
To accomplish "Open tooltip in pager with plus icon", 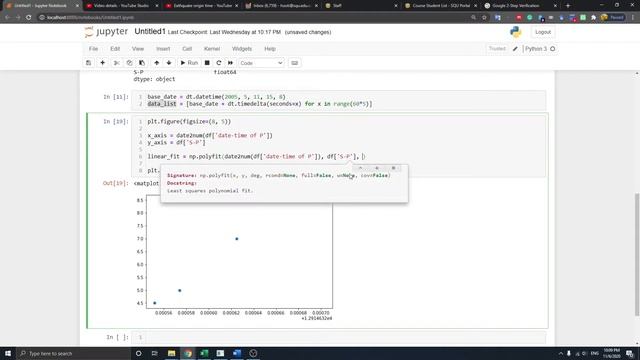I will tap(377, 168).
